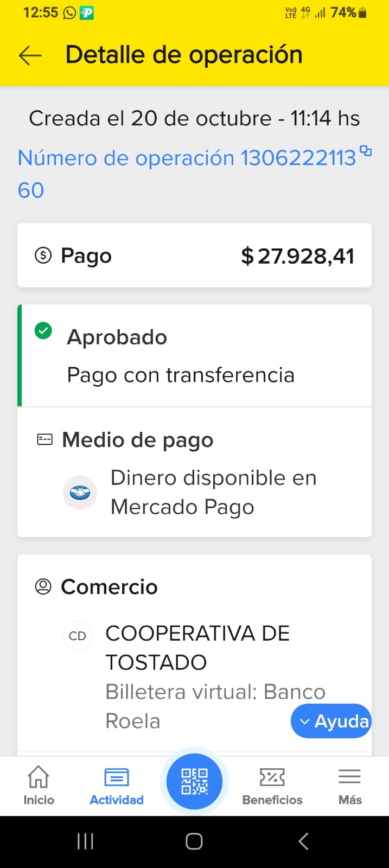This screenshot has width=389, height=868.
Task: Tap the dollar coin icon beside Pago
Action: (43, 255)
